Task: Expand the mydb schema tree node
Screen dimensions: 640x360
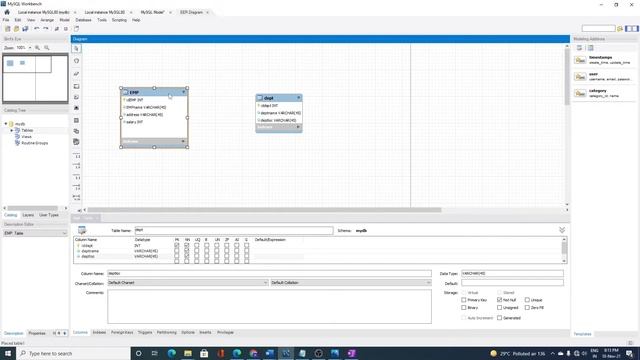Action: 6,124
